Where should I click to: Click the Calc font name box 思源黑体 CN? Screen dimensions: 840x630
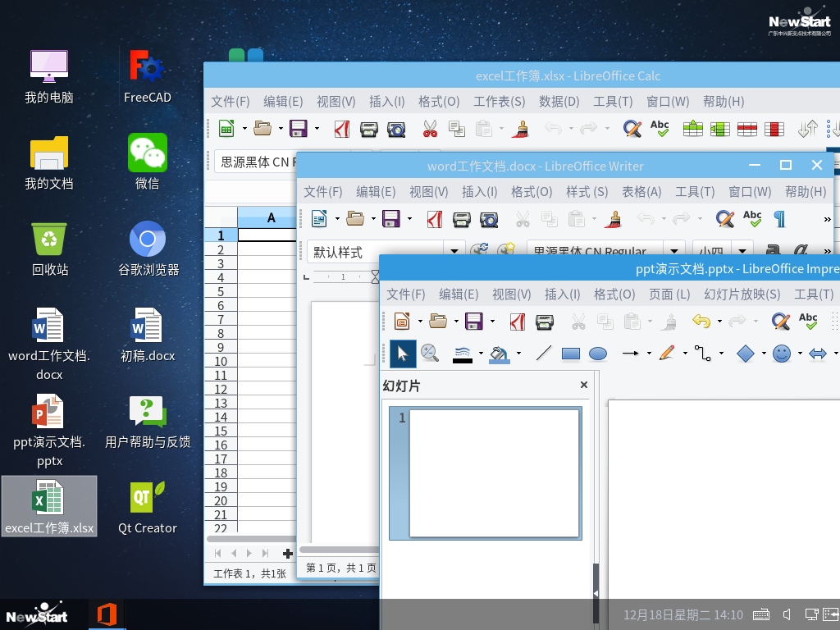coord(256,162)
